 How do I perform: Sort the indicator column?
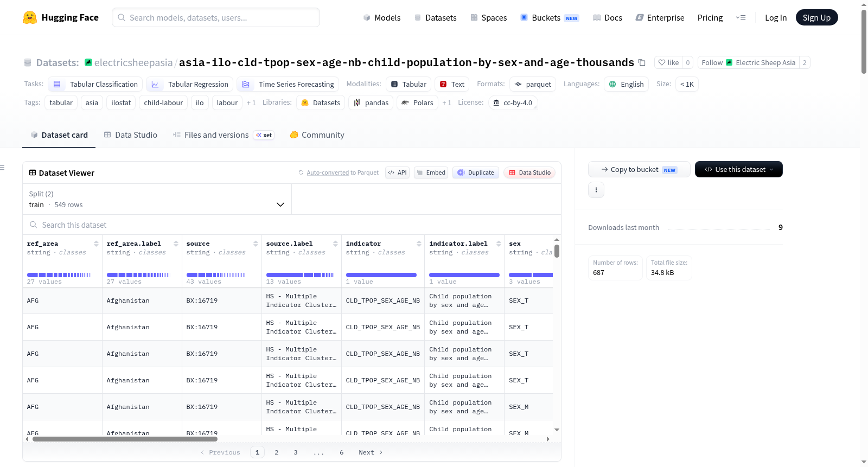click(419, 244)
